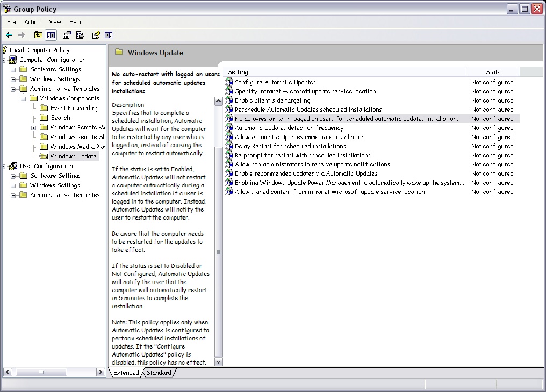The width and height of the screenshot is (546, 392).
Task: Toggle the Show/Hide Action Pane icon
Action: tap(109, 35)
